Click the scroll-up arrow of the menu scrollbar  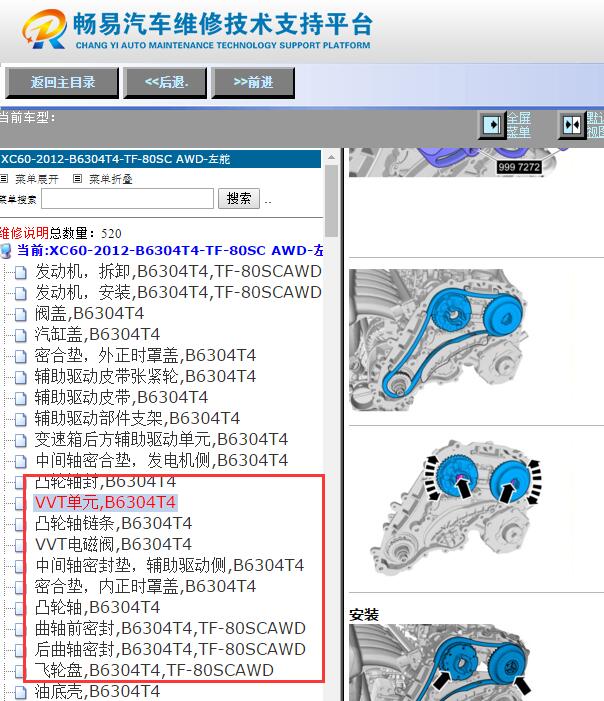[x=331, y=157]
